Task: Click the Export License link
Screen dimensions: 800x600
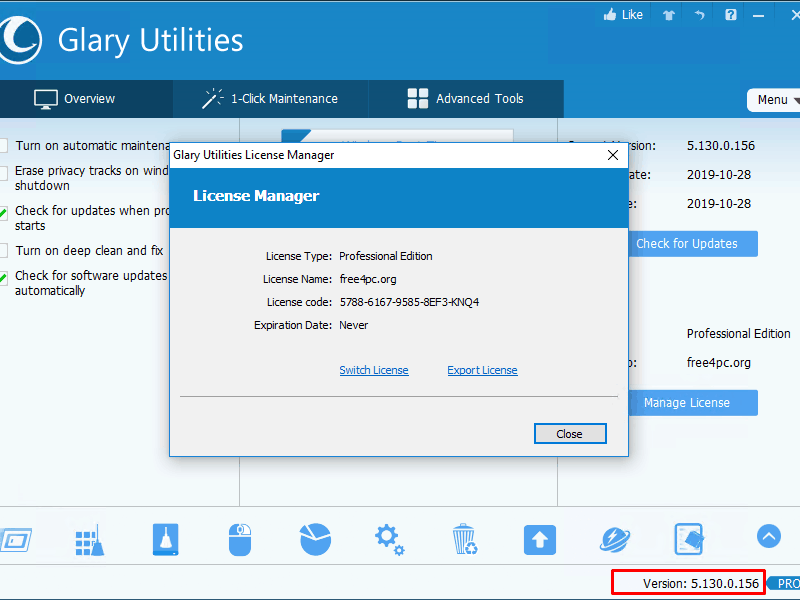Action: click(x=482, y=370)
